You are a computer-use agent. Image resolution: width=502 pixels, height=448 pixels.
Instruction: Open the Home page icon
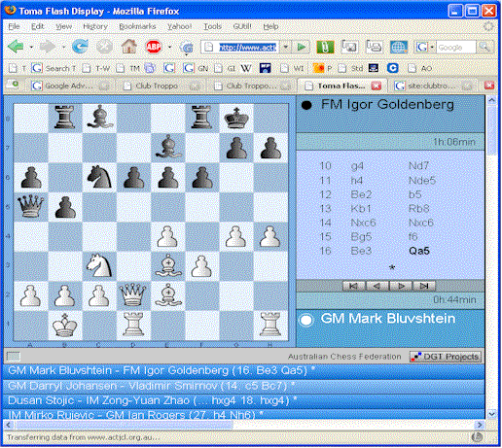coord(129,47)
